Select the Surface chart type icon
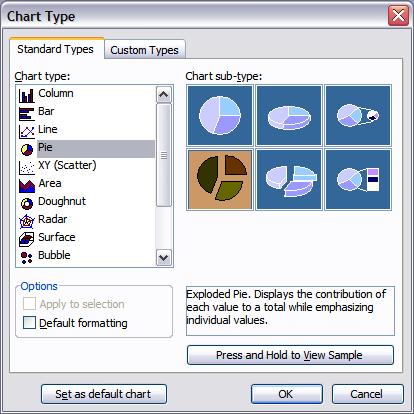Screen dimensions: 414x414 [27, 239]
